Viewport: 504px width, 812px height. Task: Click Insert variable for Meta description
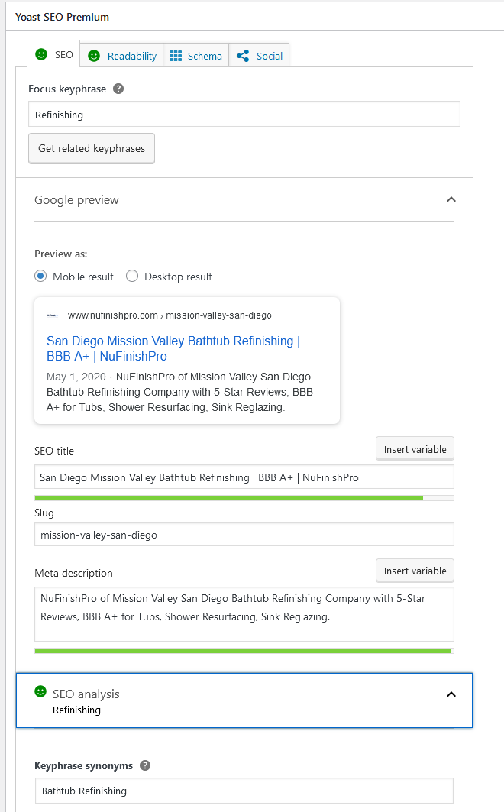pos(415,571)
